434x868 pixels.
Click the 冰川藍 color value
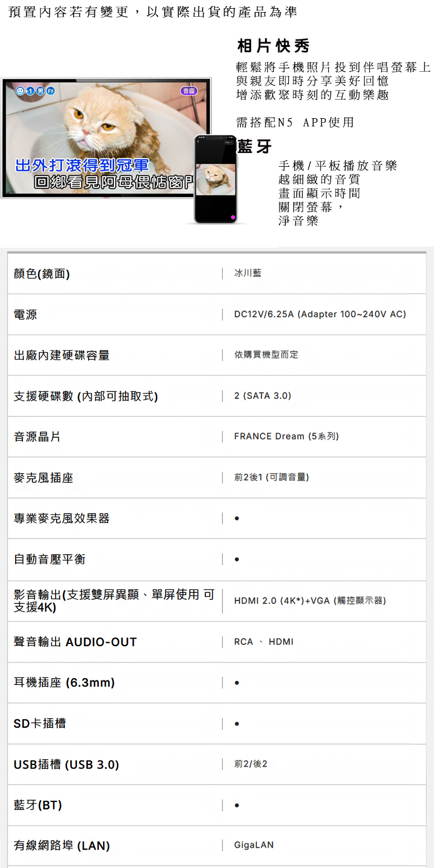(248, 273)
